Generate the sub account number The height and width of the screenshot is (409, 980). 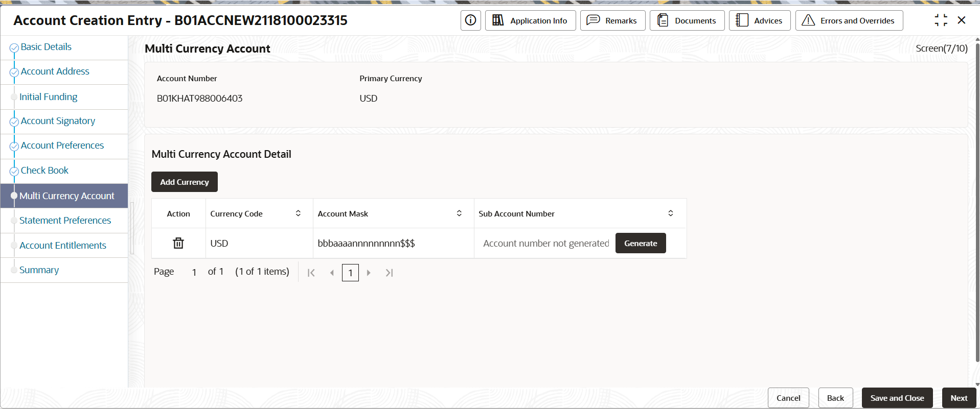coord(641,243)
